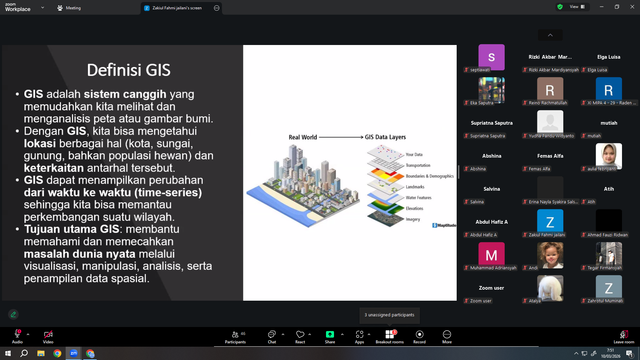Click the green encryption shield icon
This screenshot has width=640, height=360.
click(x=560, y=7)
